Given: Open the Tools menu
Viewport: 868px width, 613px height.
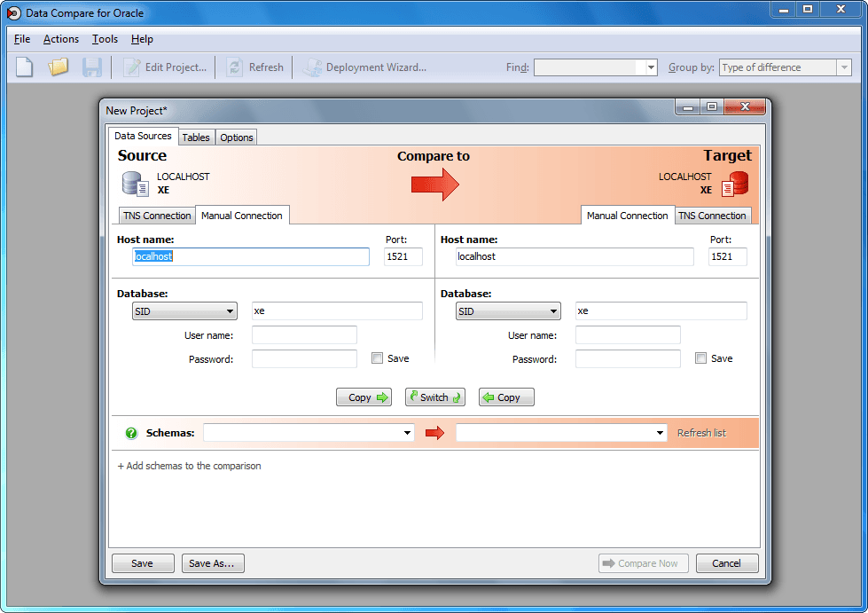Looking at the screenshot, I should coord(105,39).
